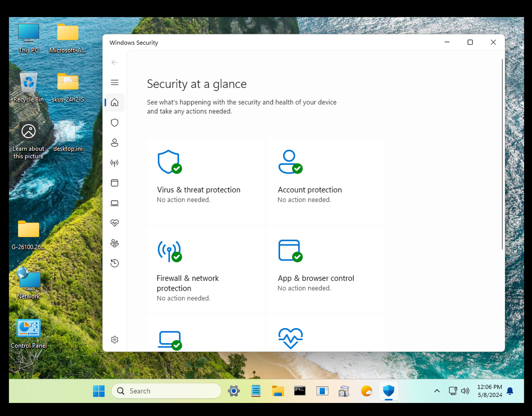Open the hamburger navigation menu
Screen dimensions: 532x416
click(x=115, y=82)
